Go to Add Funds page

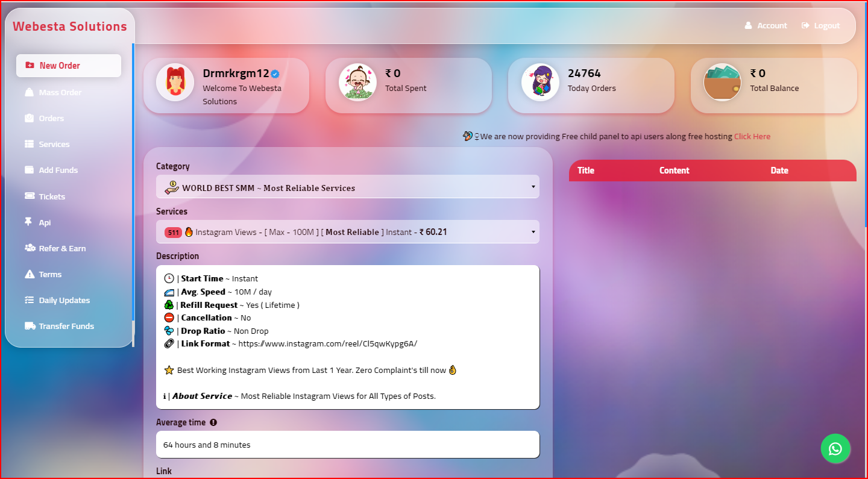click(x=58, y=170)
